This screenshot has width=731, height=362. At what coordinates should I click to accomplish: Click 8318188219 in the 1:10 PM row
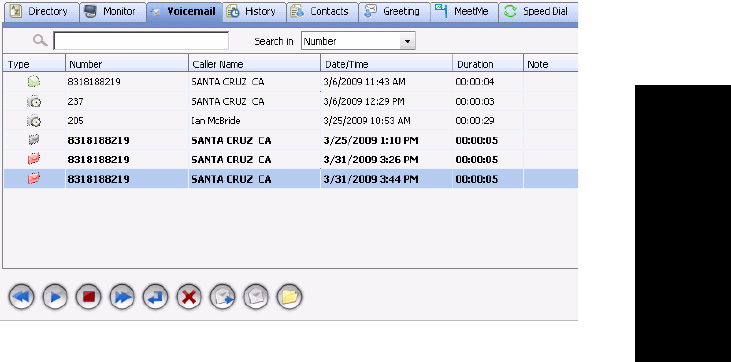coord(98,140)
